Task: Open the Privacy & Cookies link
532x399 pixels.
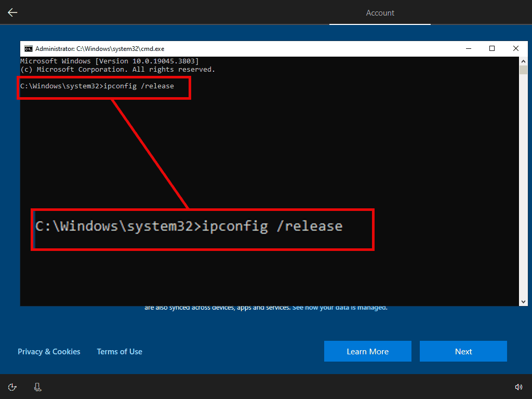Action: 49,352
